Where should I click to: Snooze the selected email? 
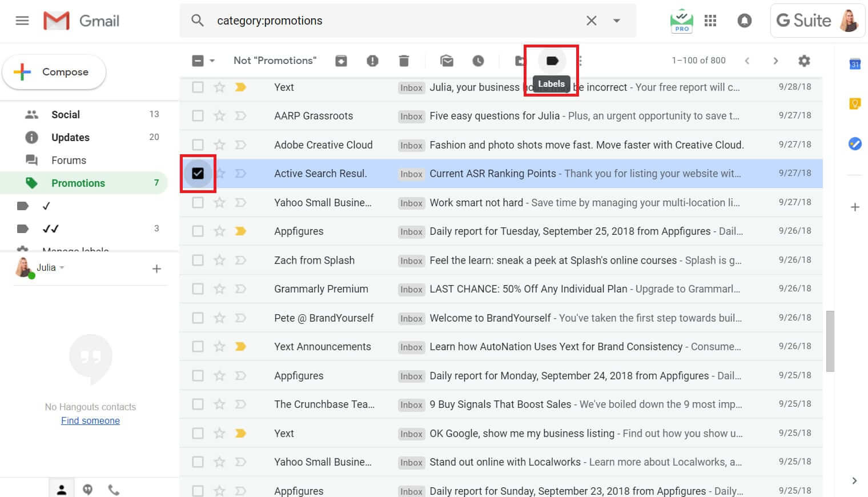point(479,60)
